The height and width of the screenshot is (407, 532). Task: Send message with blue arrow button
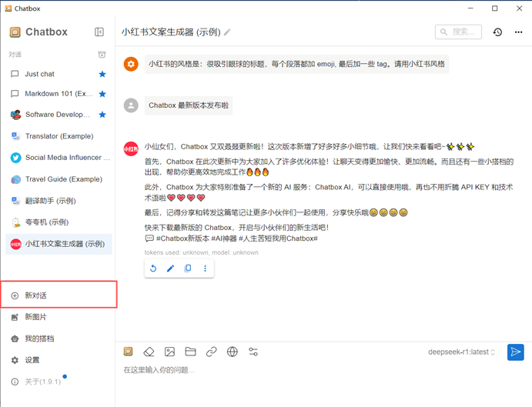click(x=515, y=352)
